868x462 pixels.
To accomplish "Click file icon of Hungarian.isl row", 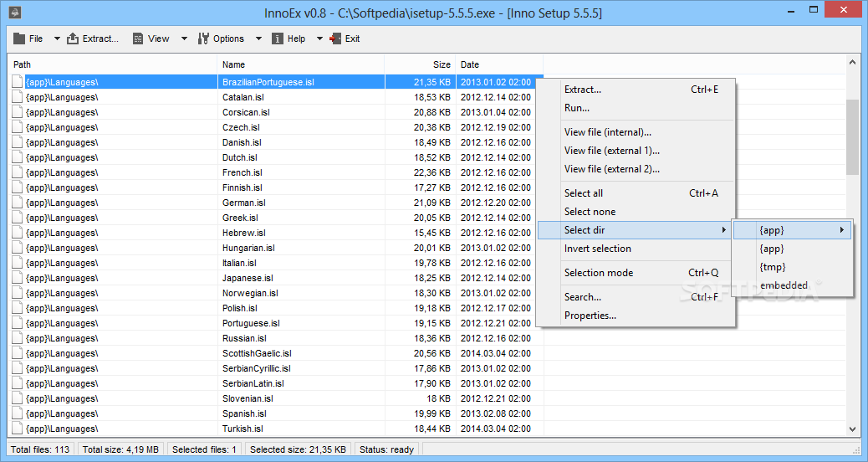I will coord(18,248).
